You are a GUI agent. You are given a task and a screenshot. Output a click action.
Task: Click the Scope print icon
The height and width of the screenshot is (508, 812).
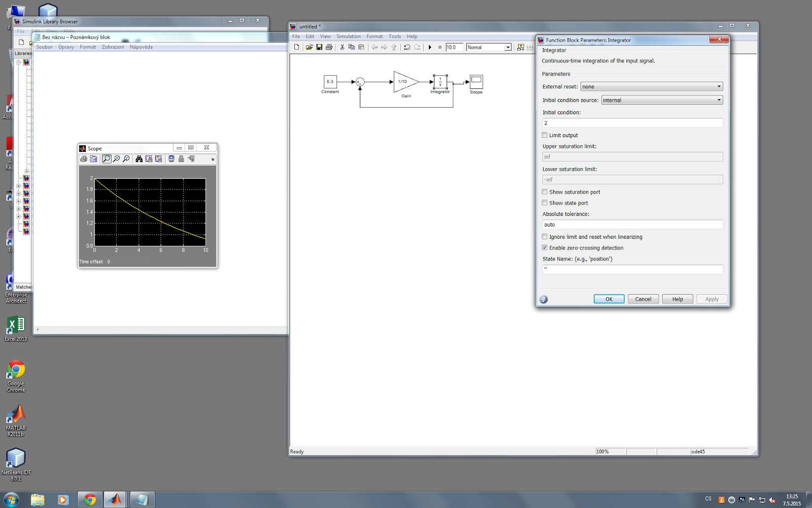[x=84, y=159]
